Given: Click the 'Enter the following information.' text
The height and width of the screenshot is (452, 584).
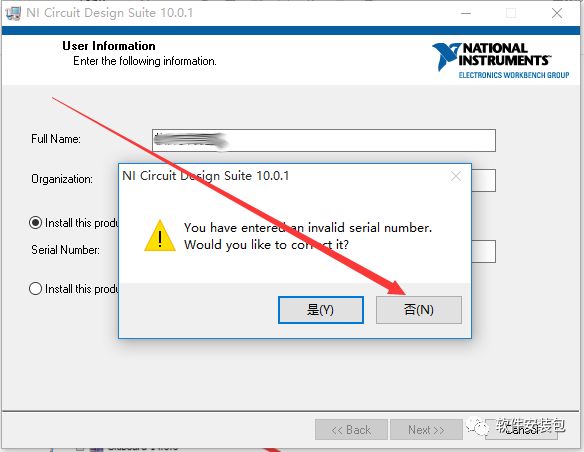Looking at the screenshot, I should pos(145,61).
